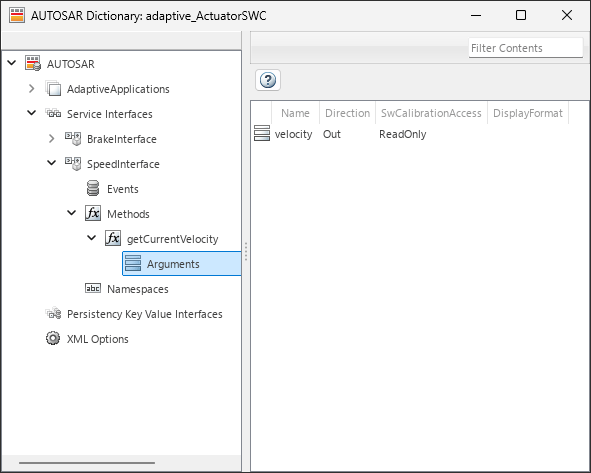Select the getCurrentVelocity method

coord(173,239)
